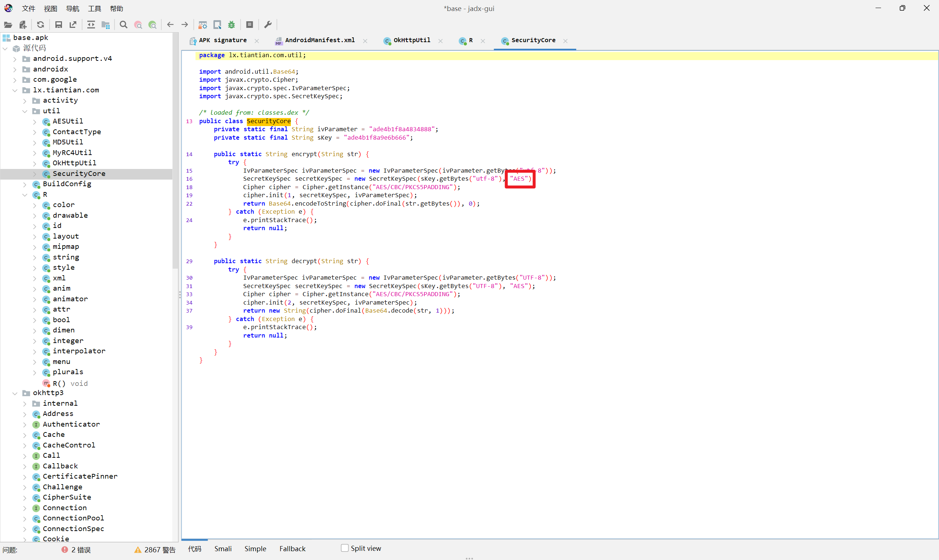
Task: Select the 代码 view tab
Action: 195,549
